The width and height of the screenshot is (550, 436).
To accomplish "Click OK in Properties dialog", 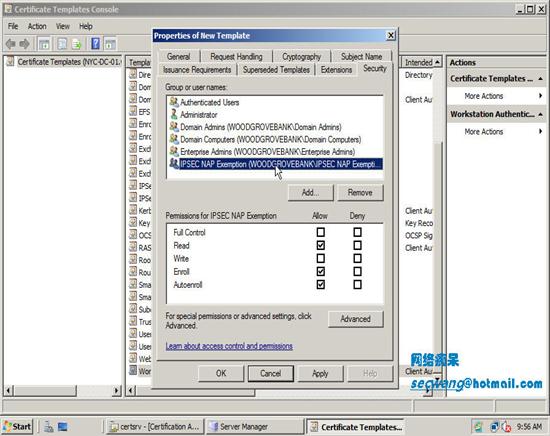I will tap(221, 373).
